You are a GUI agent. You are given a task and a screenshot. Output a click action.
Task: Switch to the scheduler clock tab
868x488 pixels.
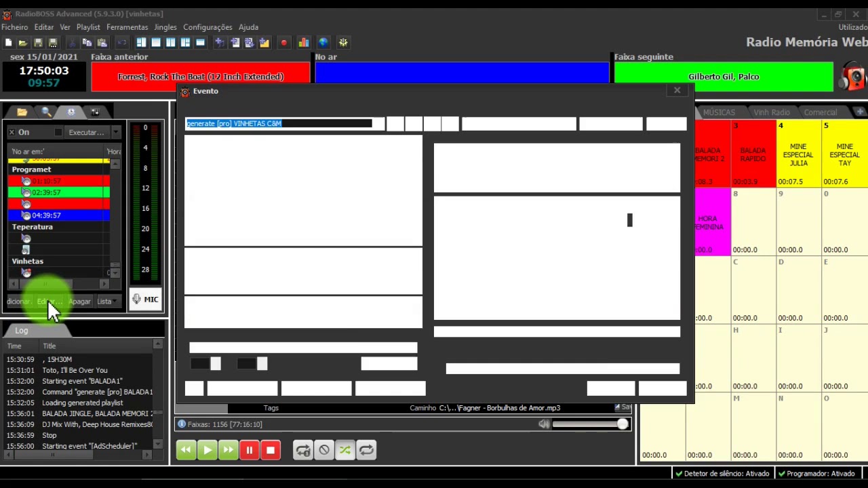(71, 112)
